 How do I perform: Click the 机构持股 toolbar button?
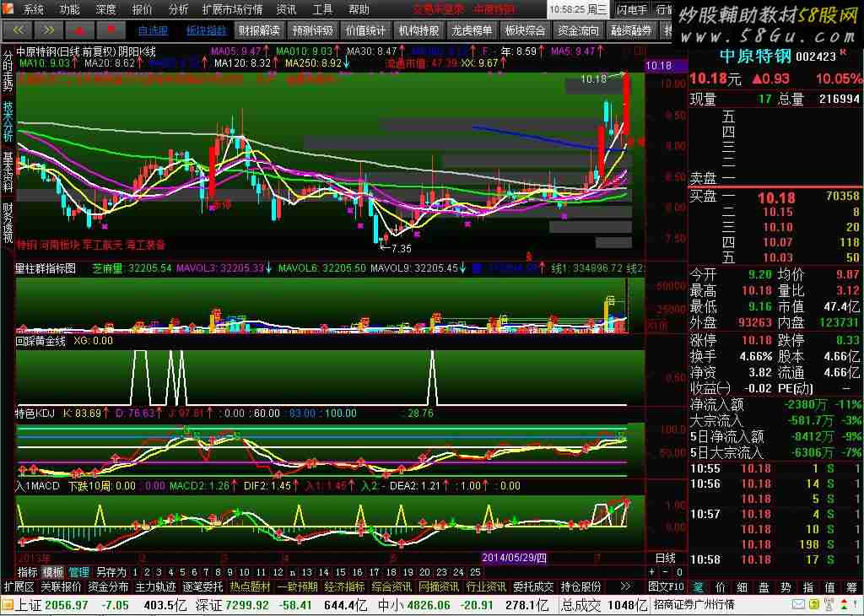point(418,31)
